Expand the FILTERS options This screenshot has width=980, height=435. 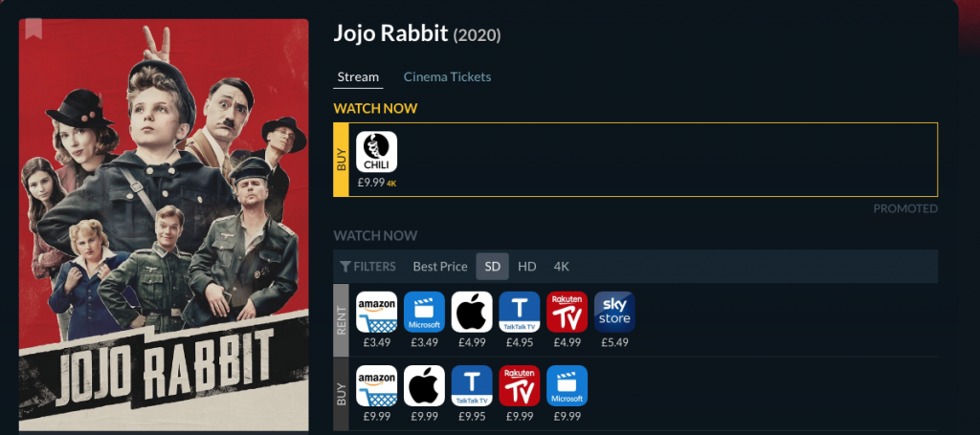coord(368,267)
